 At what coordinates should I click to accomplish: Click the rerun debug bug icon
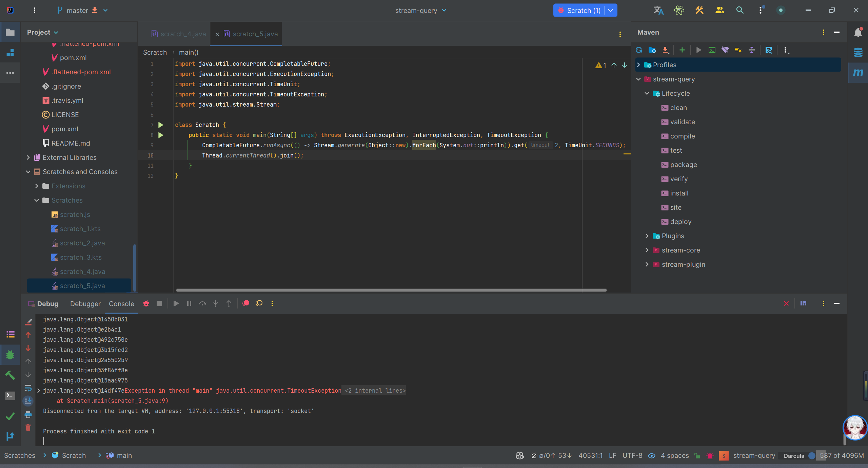coord(146,303)
